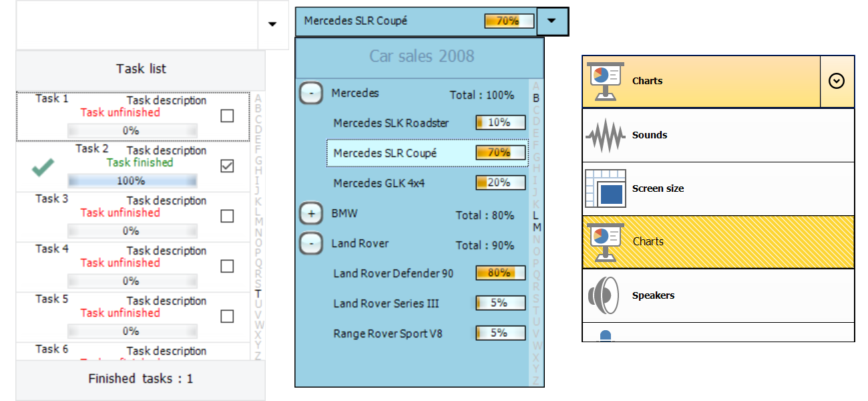The height and width of the screenshot is (401, 868).
Task: Click the Charts presentation icon in the highlighted row
Action: [x=606, y=242]
